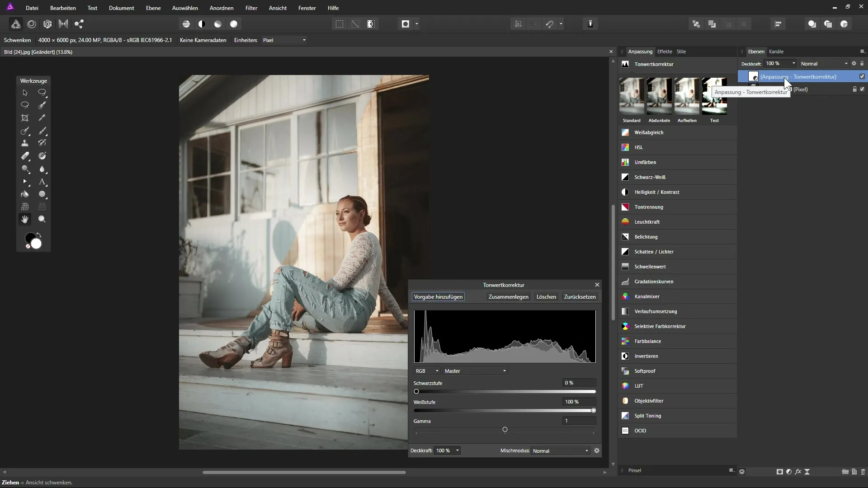The height and width of the screenshot is (488, 868).
Task: Select the Flood Fill bucket tool
Action: pos(25,194)
